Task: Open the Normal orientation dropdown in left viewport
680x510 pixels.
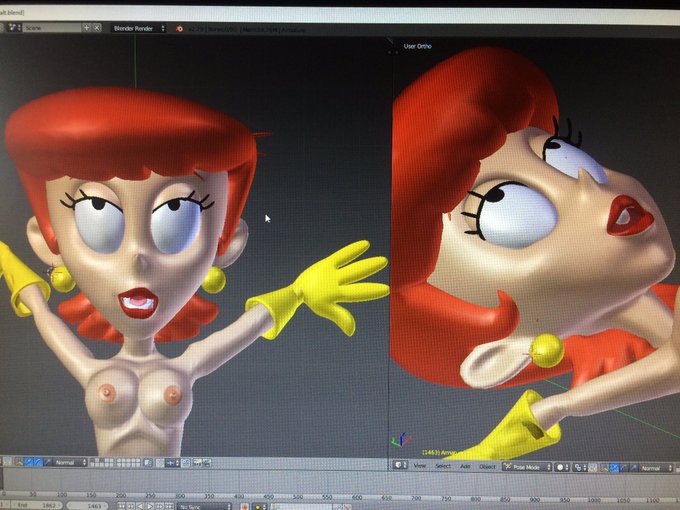Action: (70, 462)
